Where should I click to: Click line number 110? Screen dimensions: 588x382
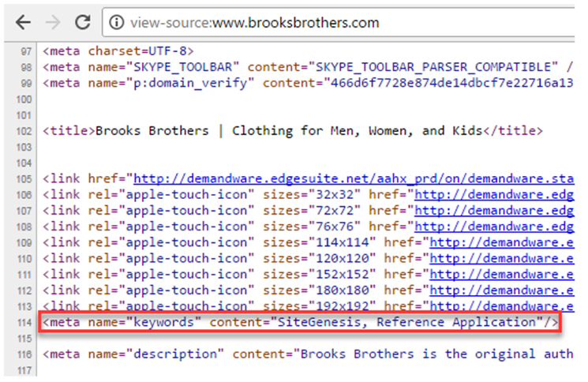click(x=24, y=259)
